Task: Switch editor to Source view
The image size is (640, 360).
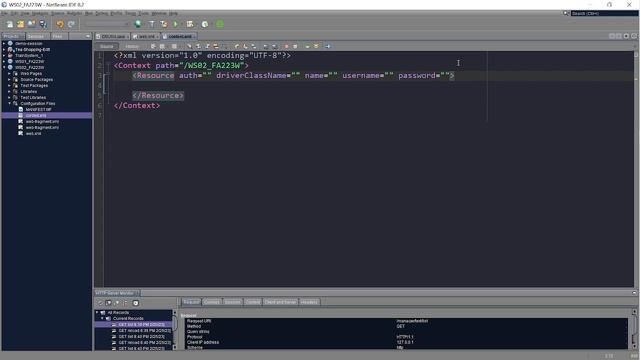Action: (x=107, y=47)
